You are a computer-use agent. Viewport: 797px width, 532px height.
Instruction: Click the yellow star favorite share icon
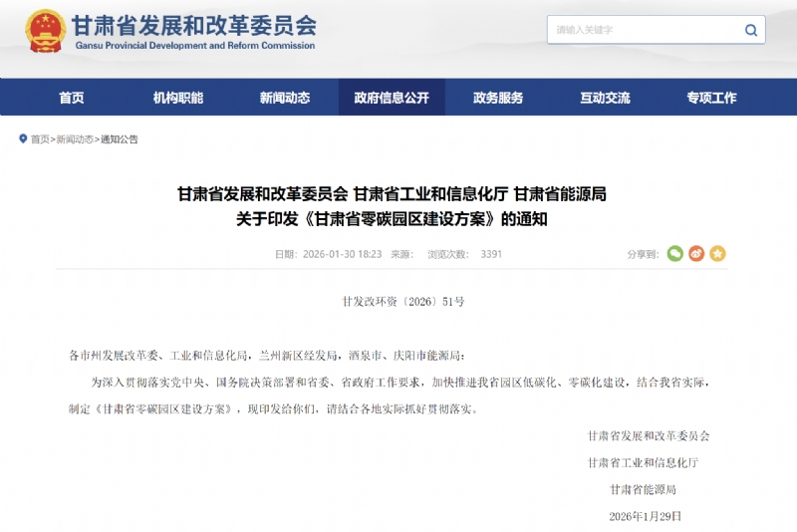point(717,253)
